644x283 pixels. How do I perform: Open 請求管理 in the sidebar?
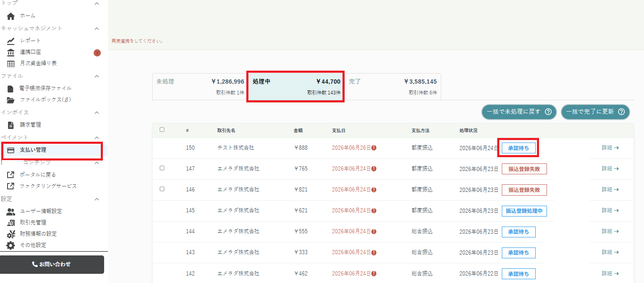(31, 125)
